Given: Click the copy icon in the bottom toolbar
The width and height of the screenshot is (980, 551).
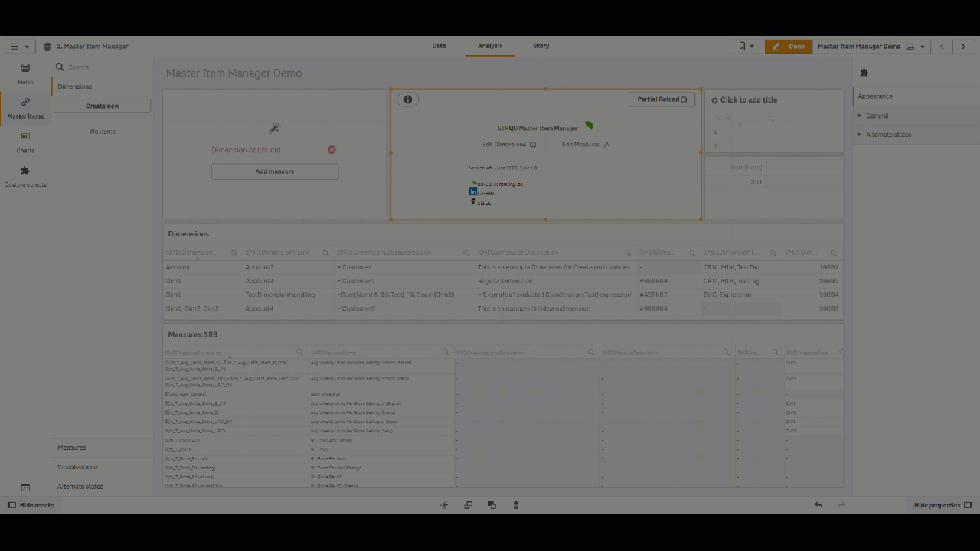Looking at the screenshot, I should point(468,505).
